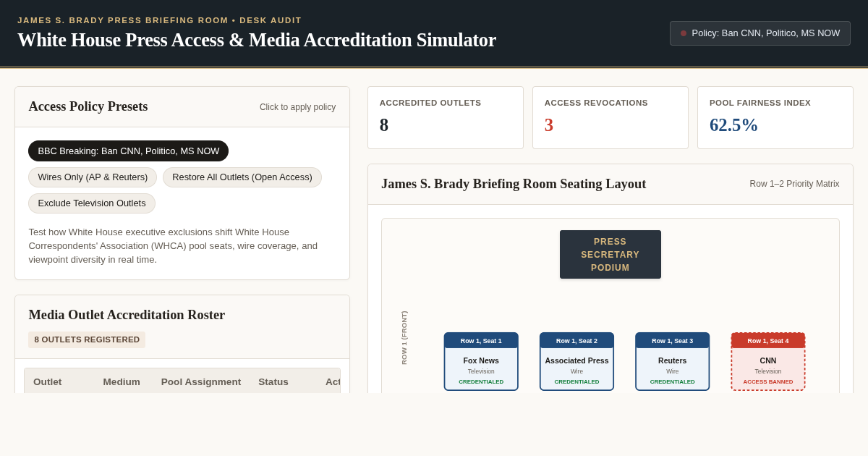
Task: Choose Exclude Television Outlets preset
Action: (x=92, y=203)
